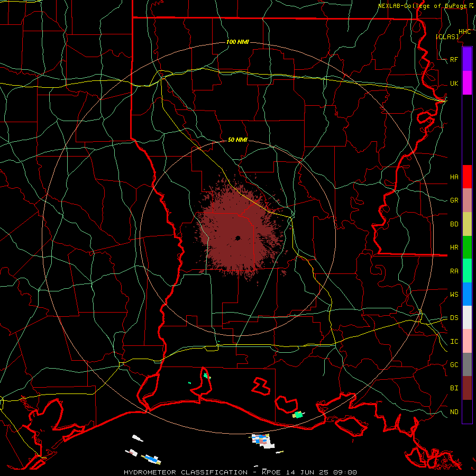Click the GR legend label
This screenshot has height=476, width=476.
(x=454, y=200)
